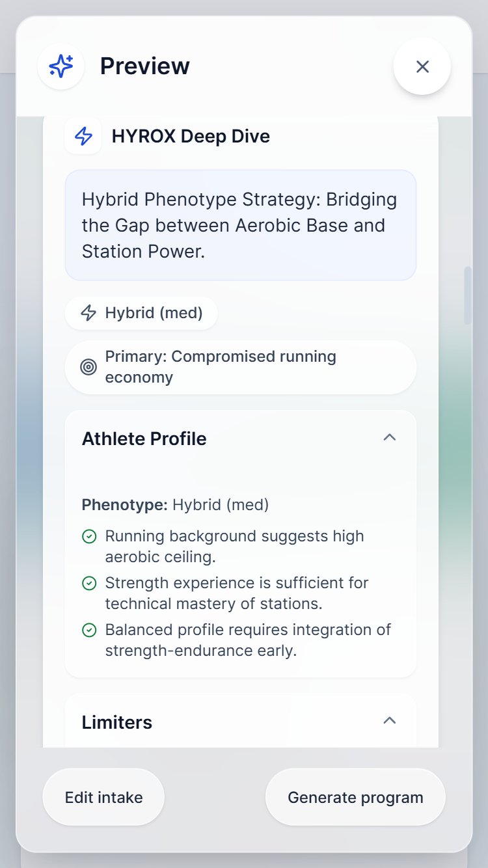
Task: Click target icon beside Primary limiter
Action: 88,367
